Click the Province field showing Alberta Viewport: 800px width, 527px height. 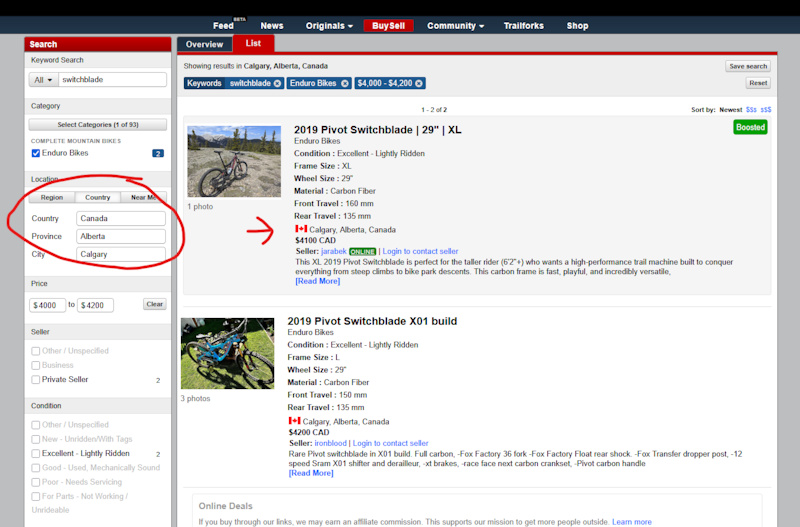coord(121,236)
